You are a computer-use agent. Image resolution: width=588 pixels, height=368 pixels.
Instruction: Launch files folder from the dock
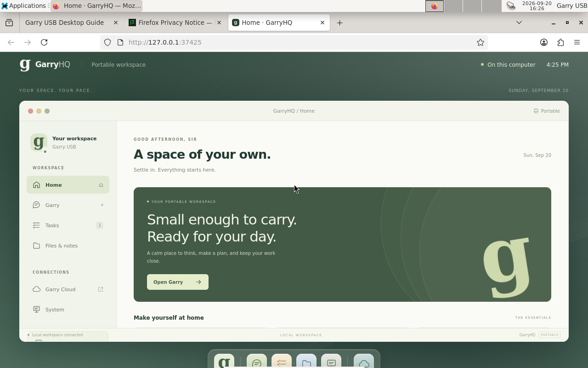pos(306,361)
